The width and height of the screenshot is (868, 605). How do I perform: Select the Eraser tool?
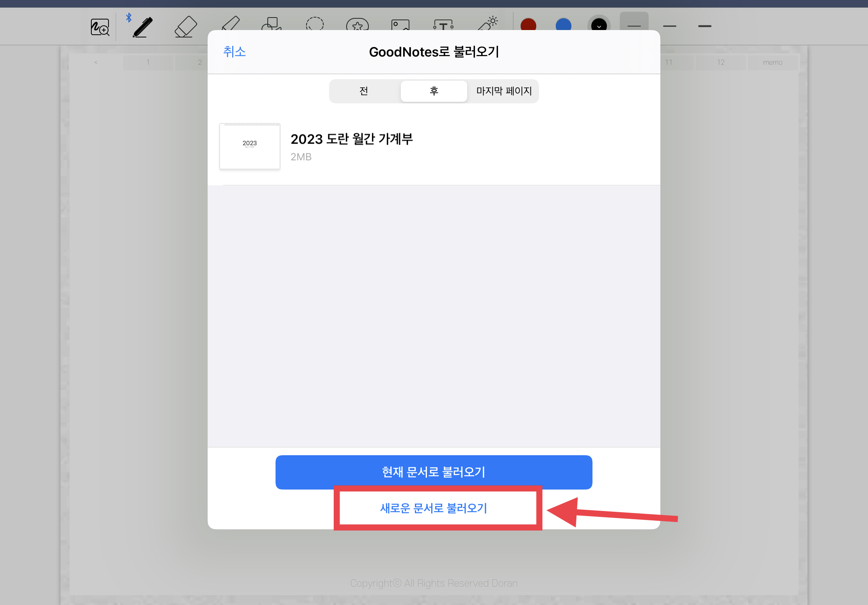[x=185, y=27]
